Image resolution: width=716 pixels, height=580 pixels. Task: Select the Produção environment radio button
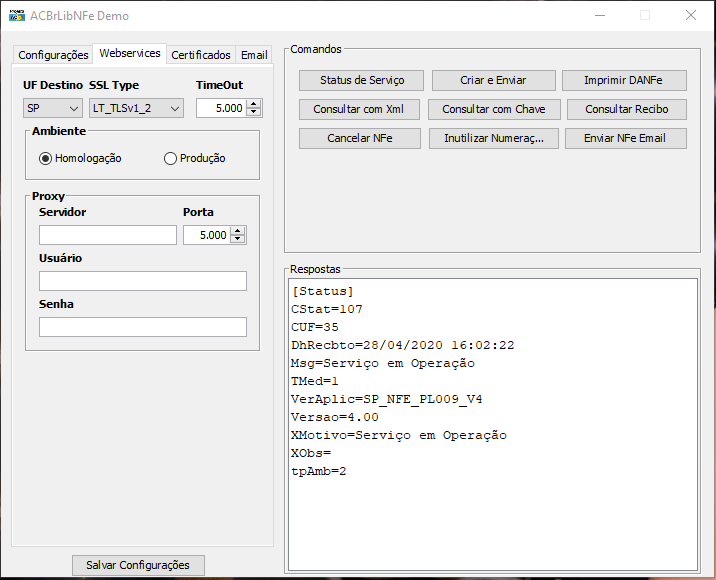(x=195, y=158)
